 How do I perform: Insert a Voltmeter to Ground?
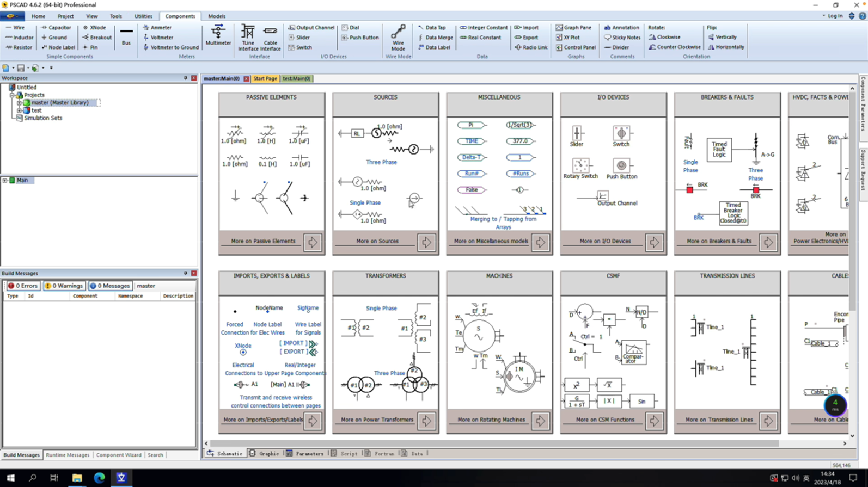coord(171,47)
